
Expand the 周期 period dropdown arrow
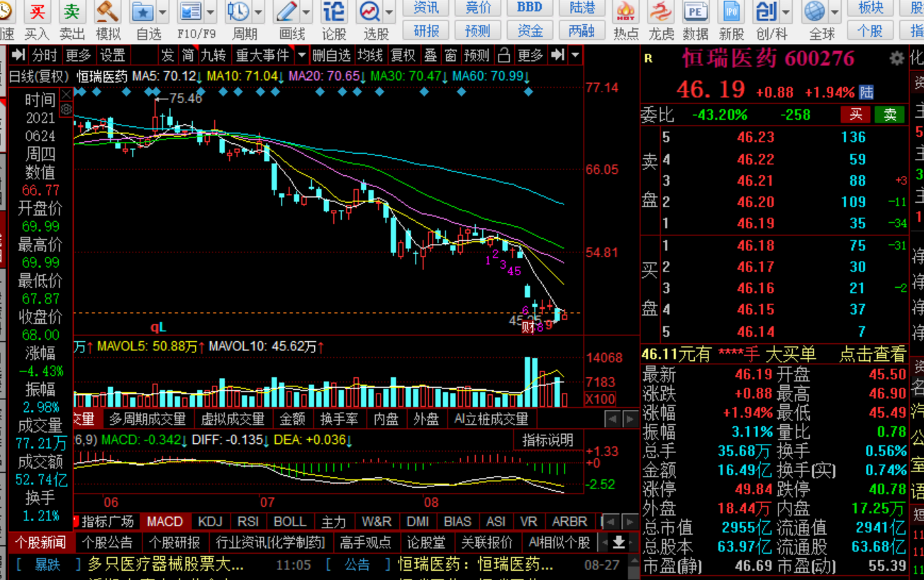coord(258,12)
